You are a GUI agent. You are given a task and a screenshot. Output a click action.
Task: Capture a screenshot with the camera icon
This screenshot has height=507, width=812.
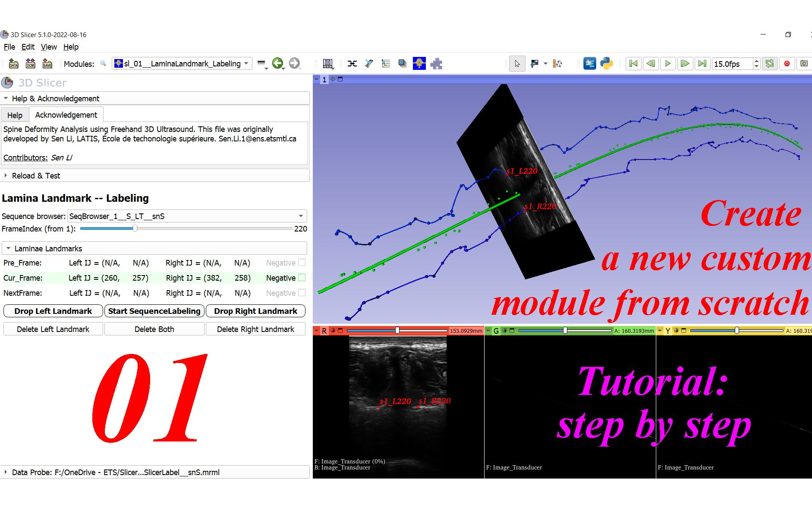point(804,63)
